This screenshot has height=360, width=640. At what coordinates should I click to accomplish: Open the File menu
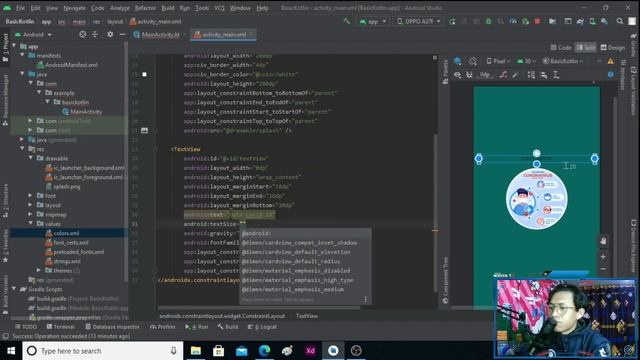coord(20,8)
